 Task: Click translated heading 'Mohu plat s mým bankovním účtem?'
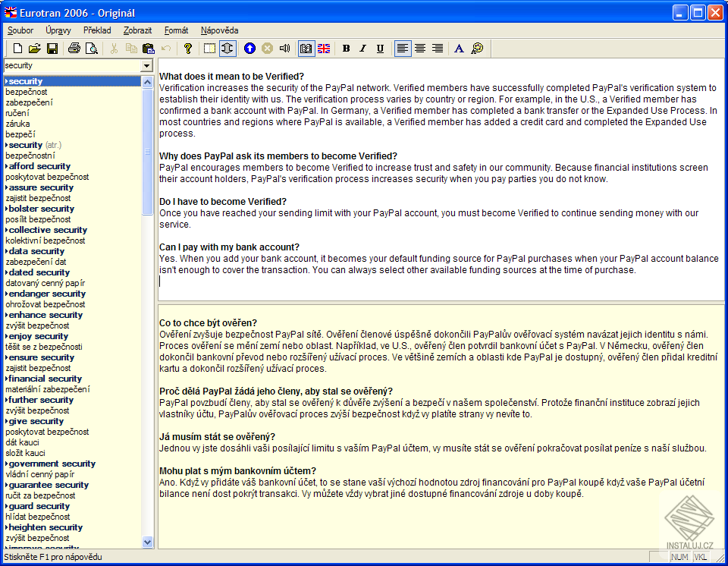click(x=237, y=470)
